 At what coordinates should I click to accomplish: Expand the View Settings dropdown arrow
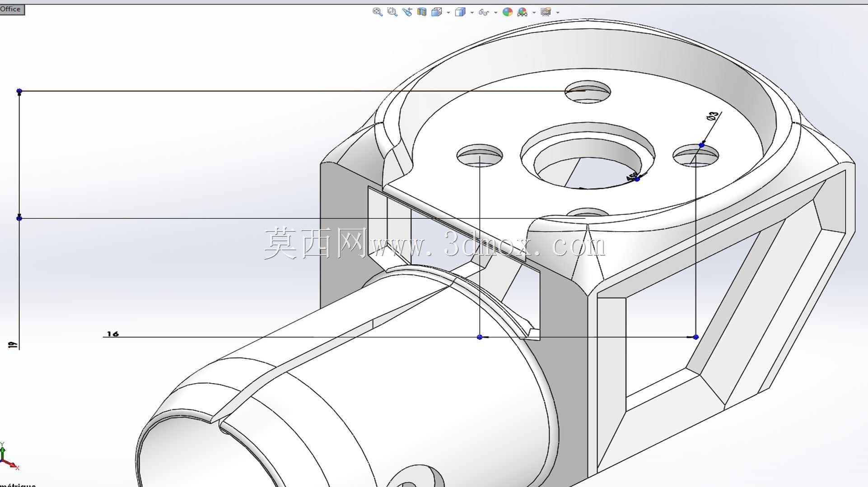coord(558,13)
